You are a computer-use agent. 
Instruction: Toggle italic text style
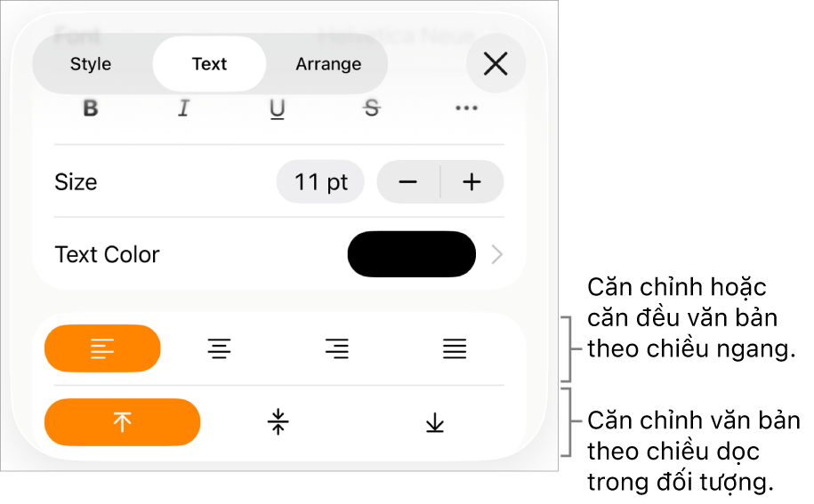pos(184,108)
